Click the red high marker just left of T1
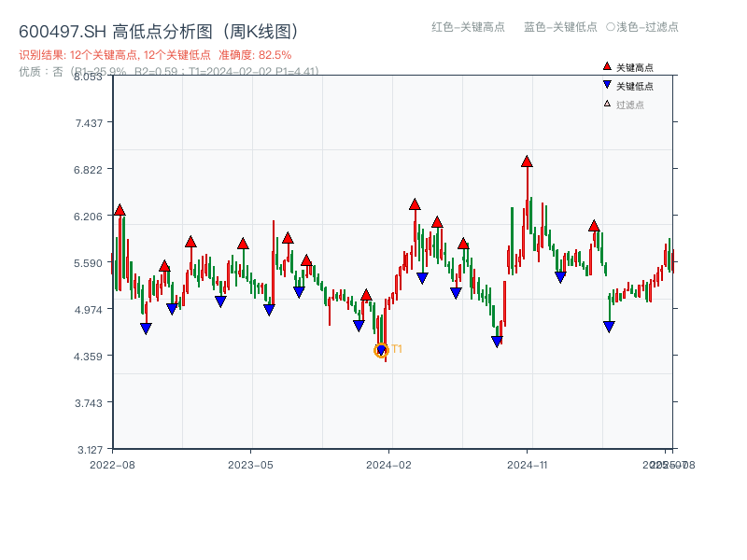 click(x=366, y=295)
